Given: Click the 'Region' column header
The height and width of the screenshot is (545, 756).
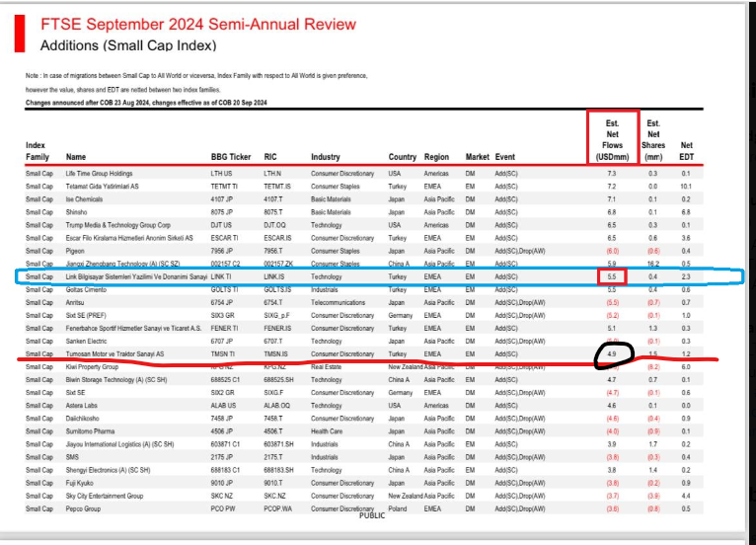Looking at the screenshot, I should [x=436, y=157].
